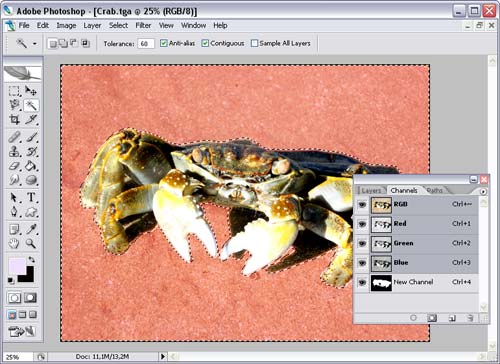Select the Path Selection tool
The width and height of the screenshot is (500, 364).
pos(14,197)
